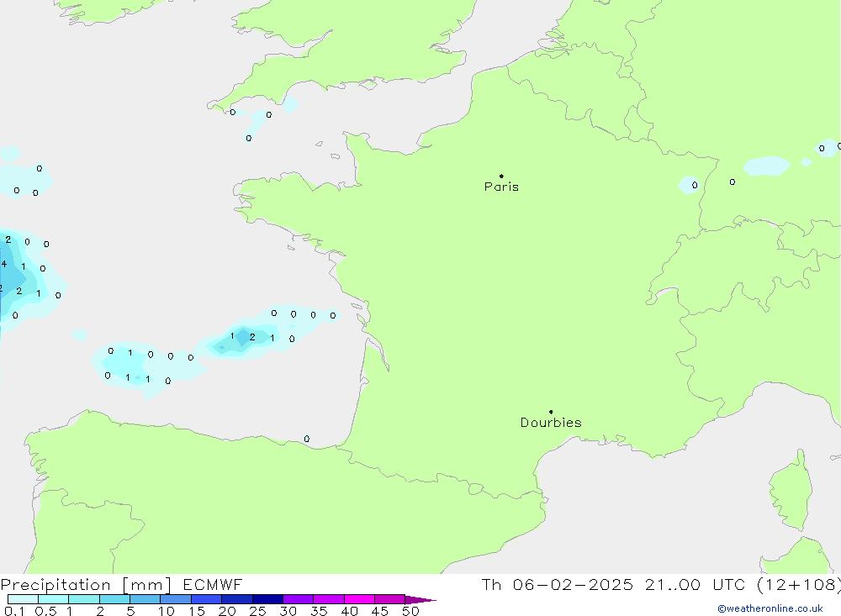841x616 pixels.
Task: Click the precipitation value '4' on the map
Action: [x=3, y=264]
